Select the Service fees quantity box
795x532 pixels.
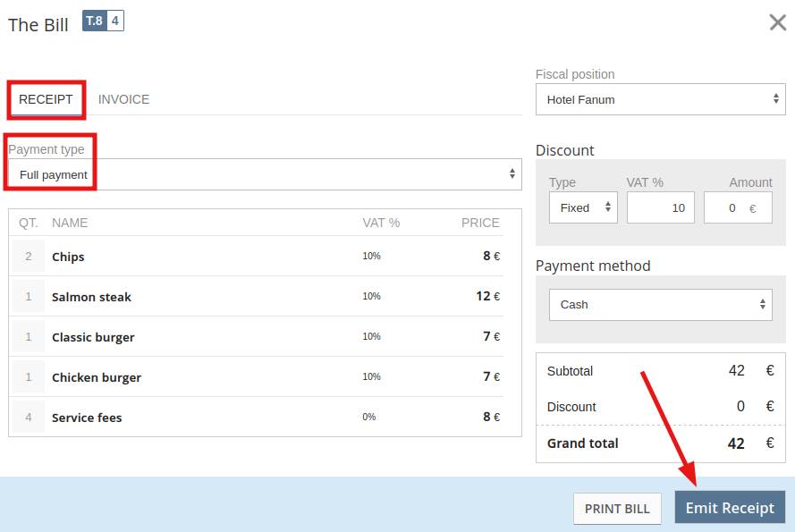point(29,418)
